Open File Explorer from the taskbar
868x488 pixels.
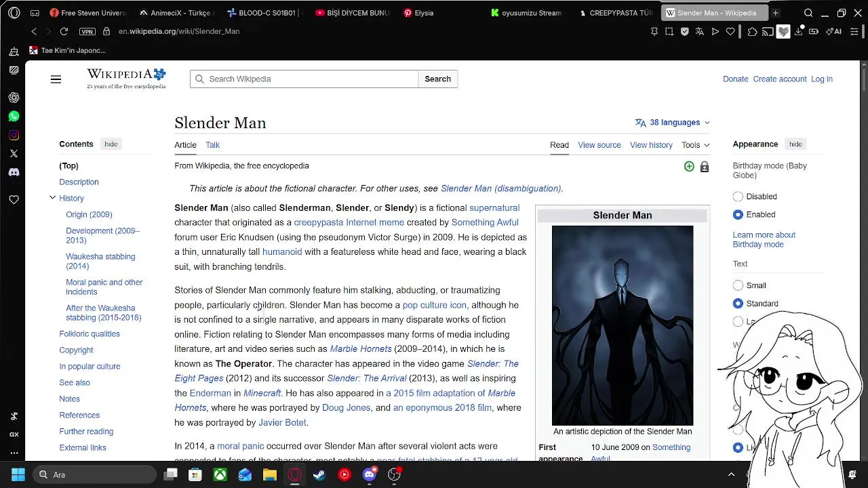point(270,474)
